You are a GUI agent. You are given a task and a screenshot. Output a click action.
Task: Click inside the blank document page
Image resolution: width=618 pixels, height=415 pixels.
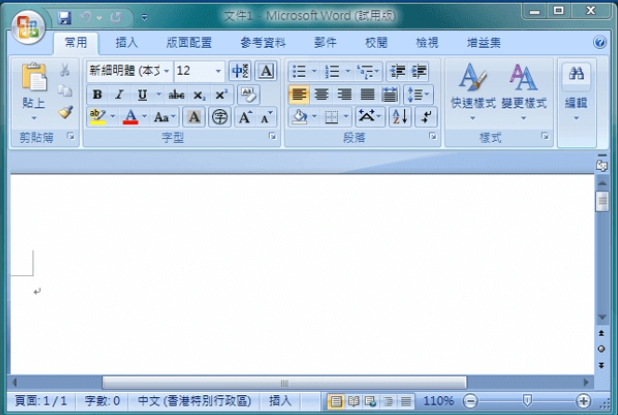point(302,274)
